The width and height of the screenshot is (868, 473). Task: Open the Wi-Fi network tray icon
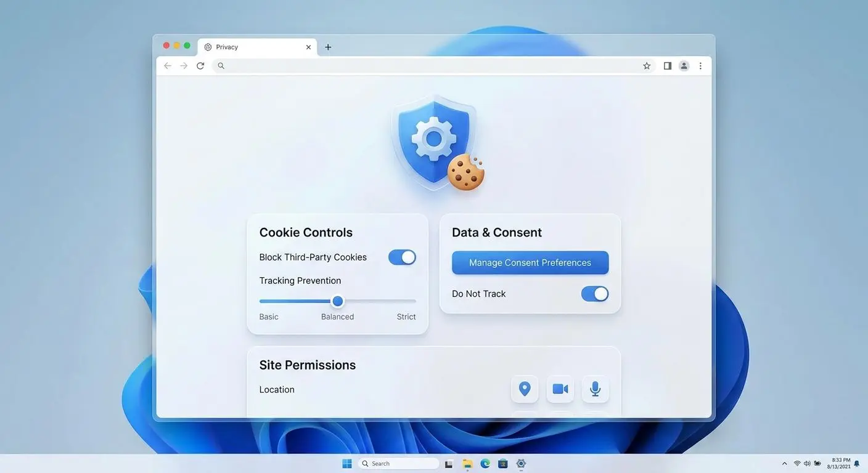tap(797, 464)
